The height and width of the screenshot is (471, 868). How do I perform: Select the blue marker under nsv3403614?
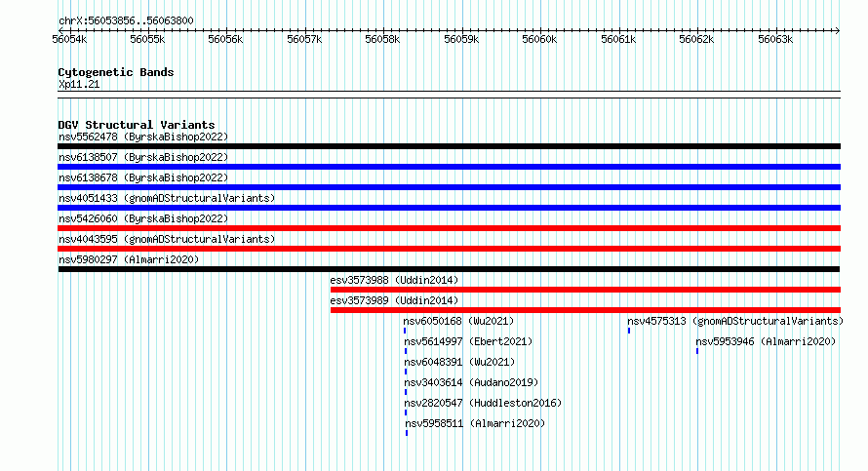(x=406, y=392)
